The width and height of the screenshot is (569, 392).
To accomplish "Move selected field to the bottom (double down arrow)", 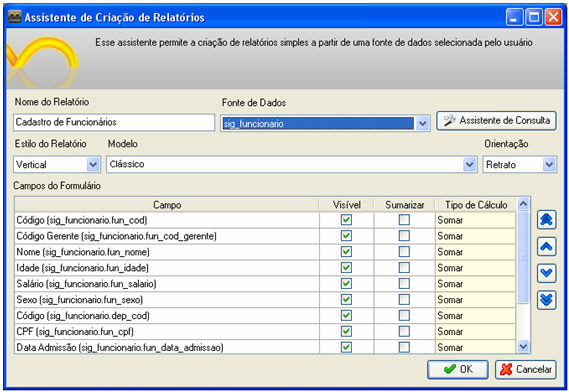I will click(x=546, y=300).
